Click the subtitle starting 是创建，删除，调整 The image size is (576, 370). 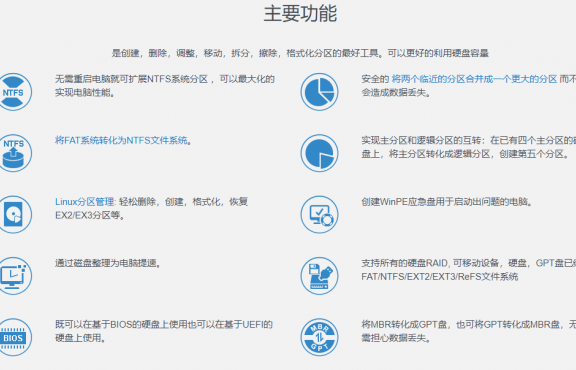[300, 53]
